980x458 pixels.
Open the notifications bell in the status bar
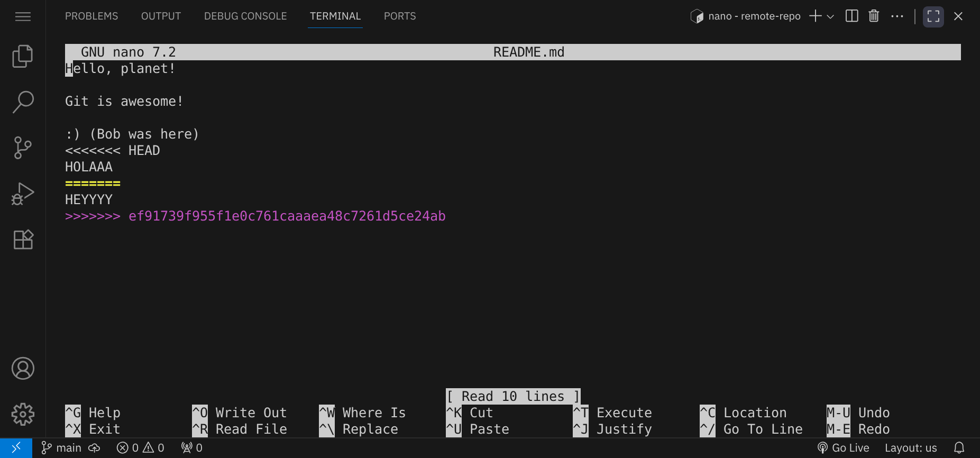click(959, 448)
